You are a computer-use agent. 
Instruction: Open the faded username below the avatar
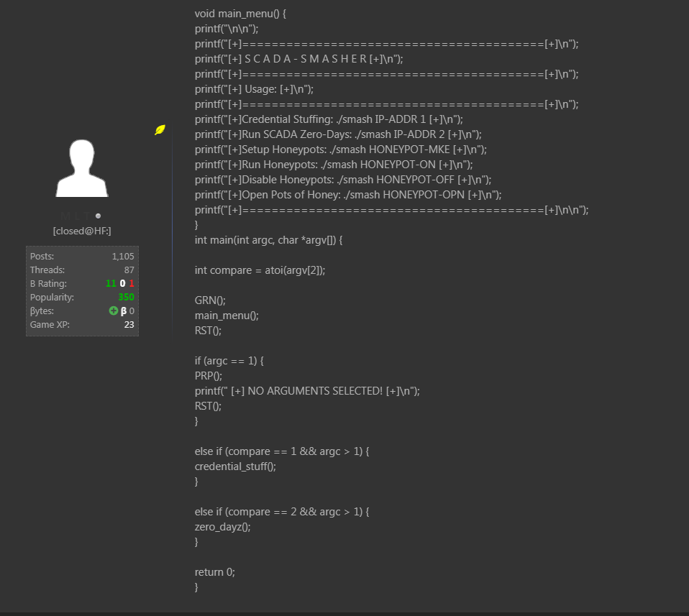[76, 216]
